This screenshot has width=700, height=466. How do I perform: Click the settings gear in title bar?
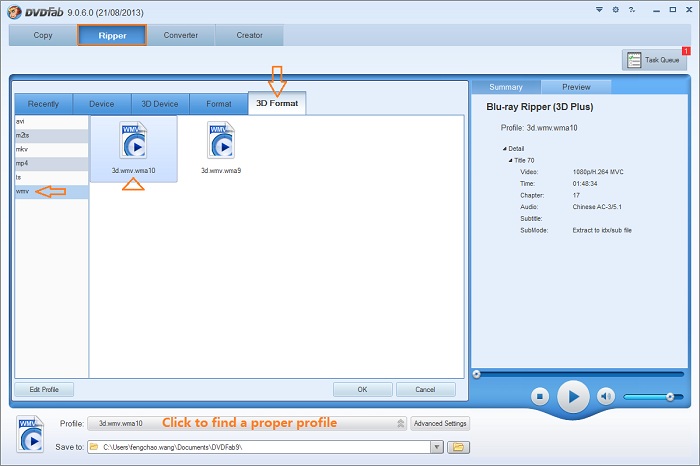click(616, 9)
